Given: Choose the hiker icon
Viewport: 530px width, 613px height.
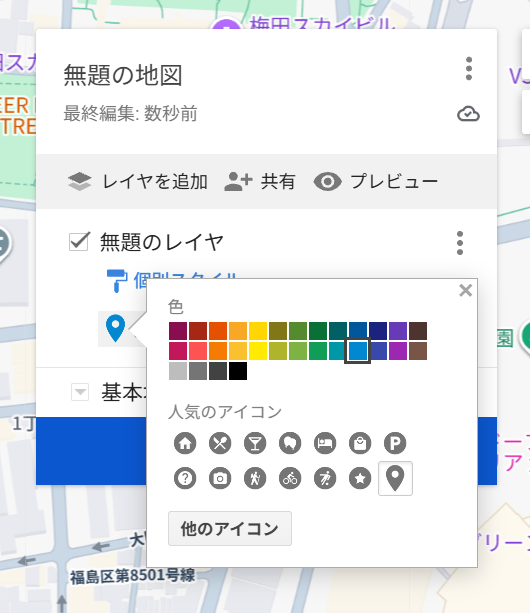Looking at the screenshot, I should (255, 478).
